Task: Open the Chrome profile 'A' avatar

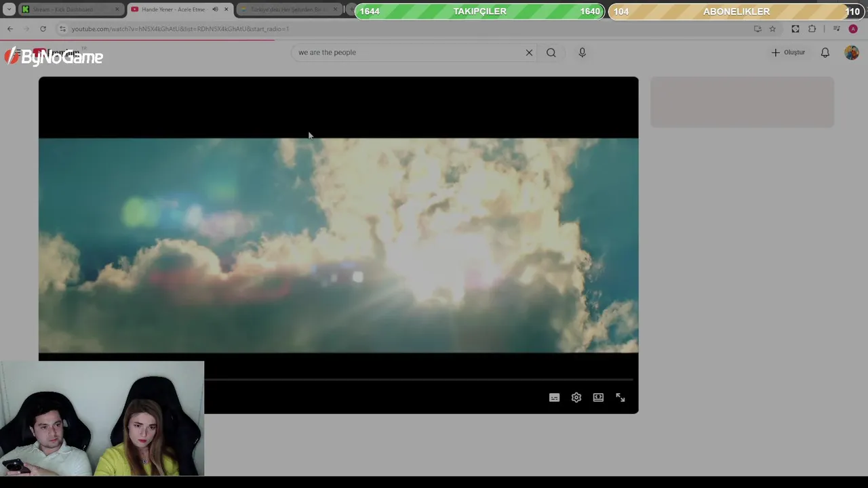Action: click(853, 28)
